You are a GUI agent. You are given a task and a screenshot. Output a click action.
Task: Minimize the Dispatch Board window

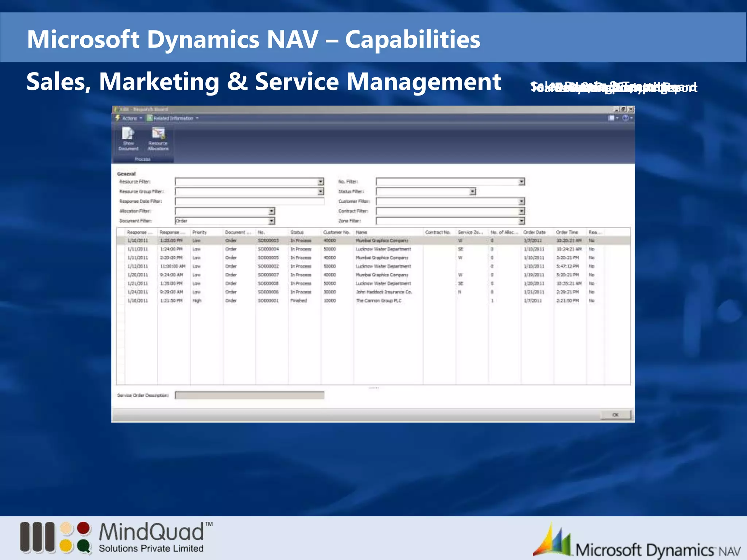(616, 109)
